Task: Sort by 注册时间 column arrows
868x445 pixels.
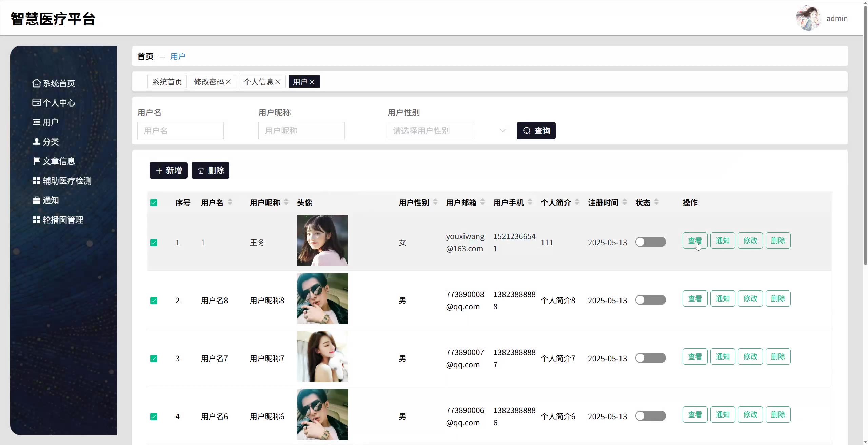Action: tap(625, 202)
